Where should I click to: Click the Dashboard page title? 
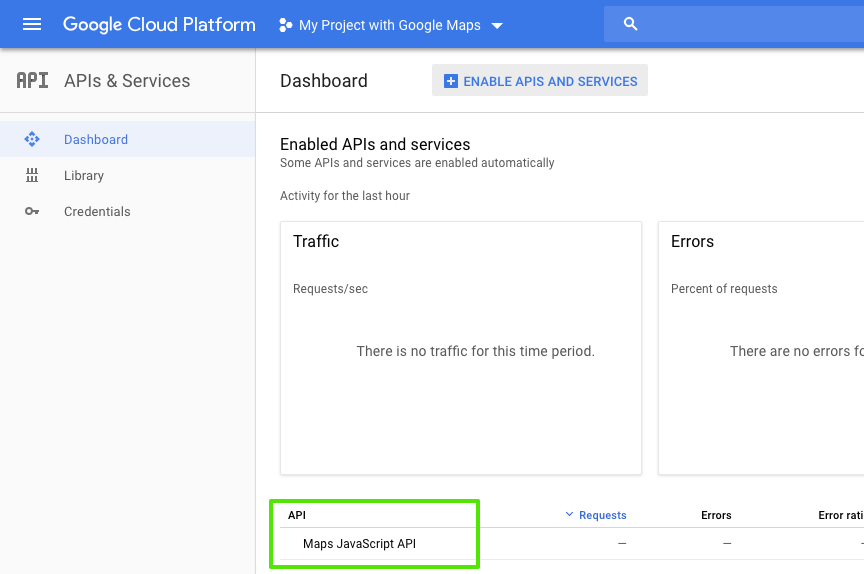coord(324,81)
